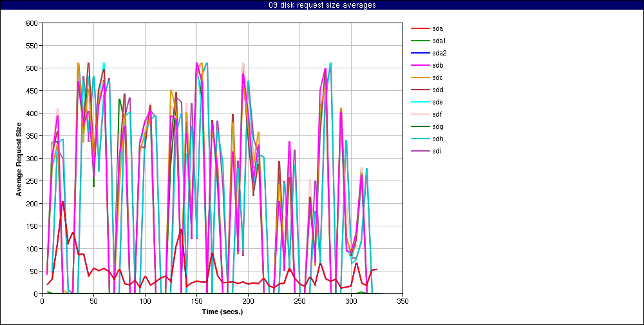This screenshot has height=325, width=644.
Task: Click the y-axis tick label 100
Action: [33, 249]
